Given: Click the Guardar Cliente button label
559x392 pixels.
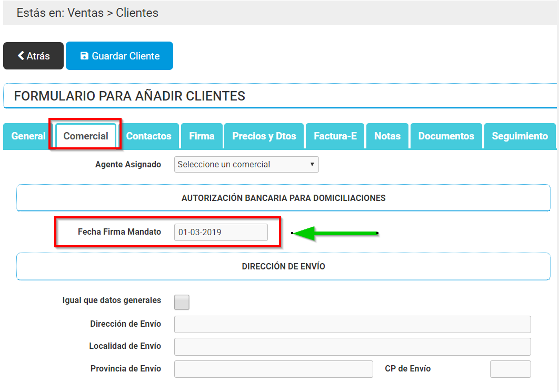Looking at the screenshot, I should point(125,56).
